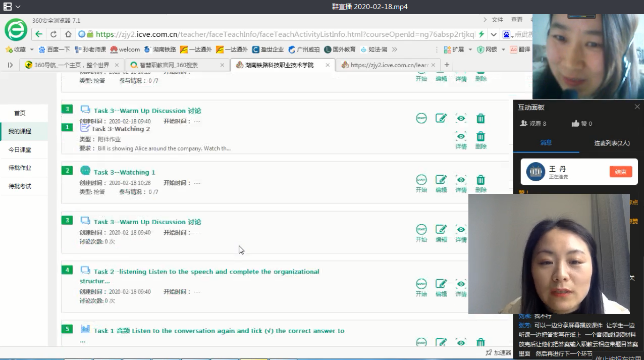Open details eye icon for Task 3--Watching 1
Image resolution: width=644 pixels, height=360 pixels.
click(461, 180)
